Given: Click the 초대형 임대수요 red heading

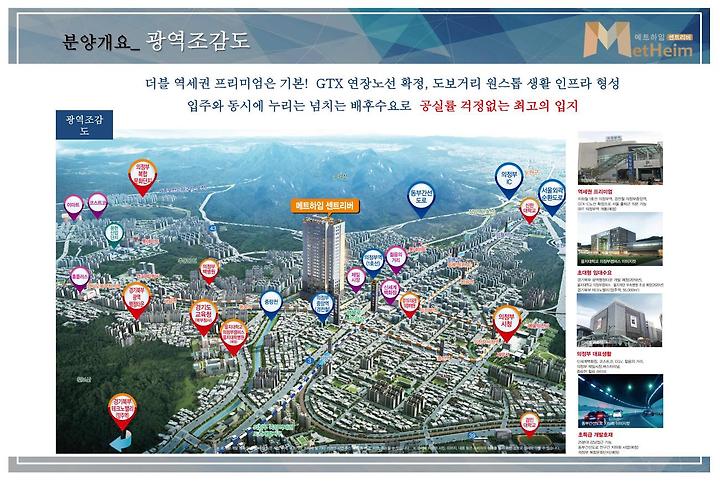Looking at the screenshot, I should (x=595, y=273).
